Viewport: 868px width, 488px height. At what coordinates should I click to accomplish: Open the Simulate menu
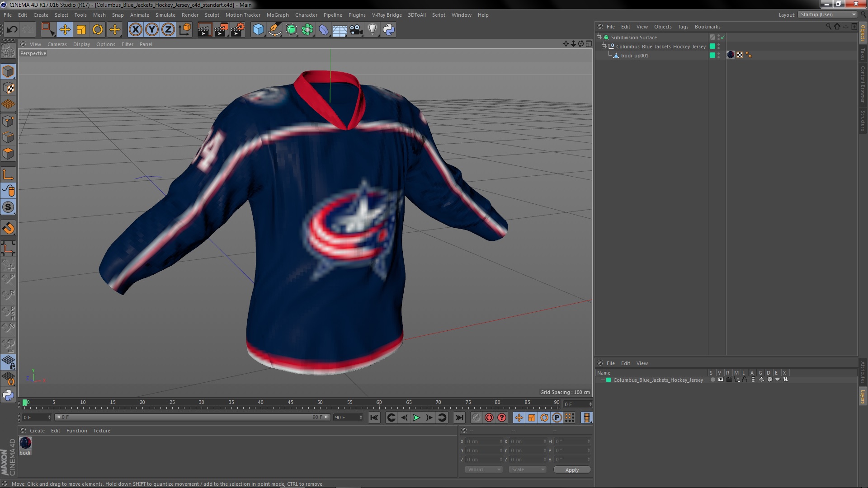tap(165, 15)
